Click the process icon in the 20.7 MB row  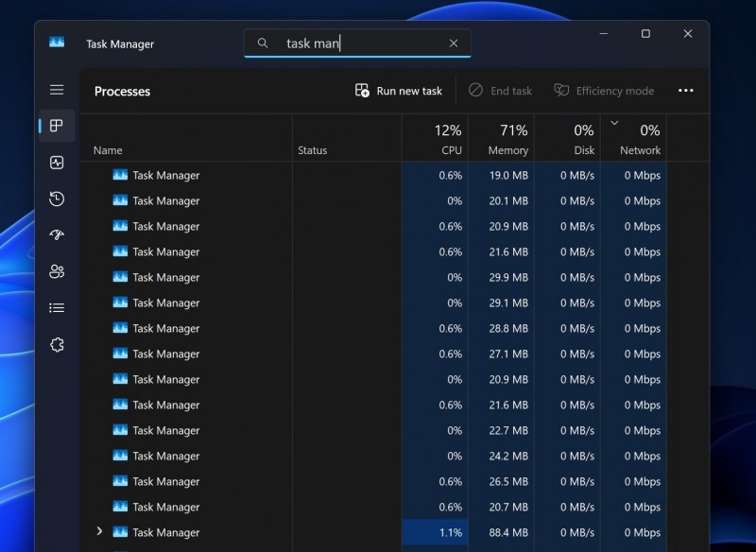click(x=120, y=507)
